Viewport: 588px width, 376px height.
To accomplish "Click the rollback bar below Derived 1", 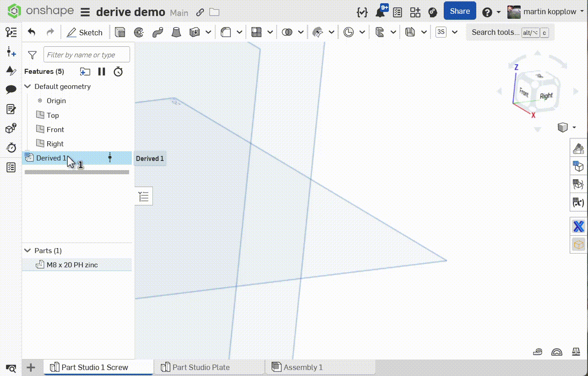I will point(77,172).
